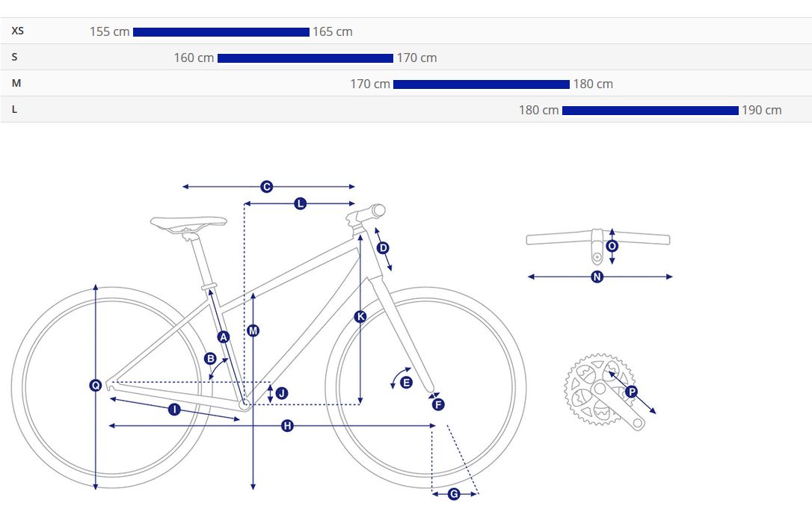Viewport: 812px width, 506px height.
Task: Select the E head angle marker
Action: tap(407, 383)
